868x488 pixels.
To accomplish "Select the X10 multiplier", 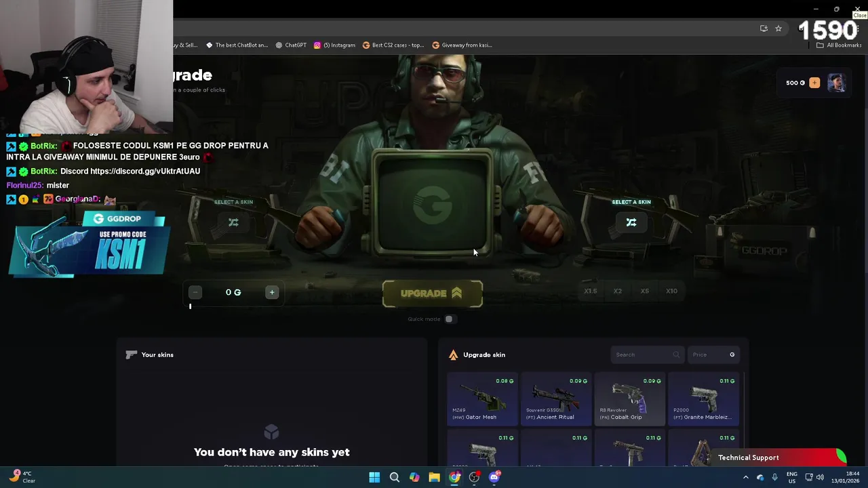I will (671, 291).
